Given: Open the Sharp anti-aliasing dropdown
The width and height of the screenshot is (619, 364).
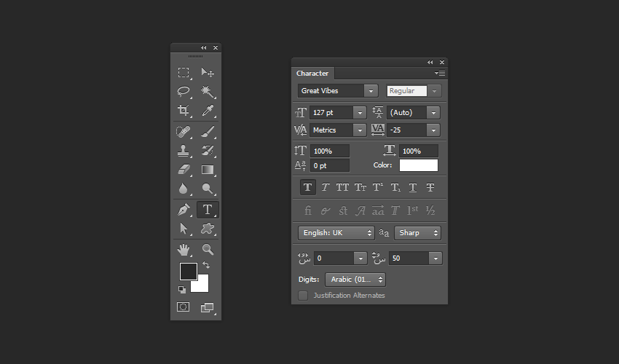Looking at the screenshot, I should coord(417,233).
